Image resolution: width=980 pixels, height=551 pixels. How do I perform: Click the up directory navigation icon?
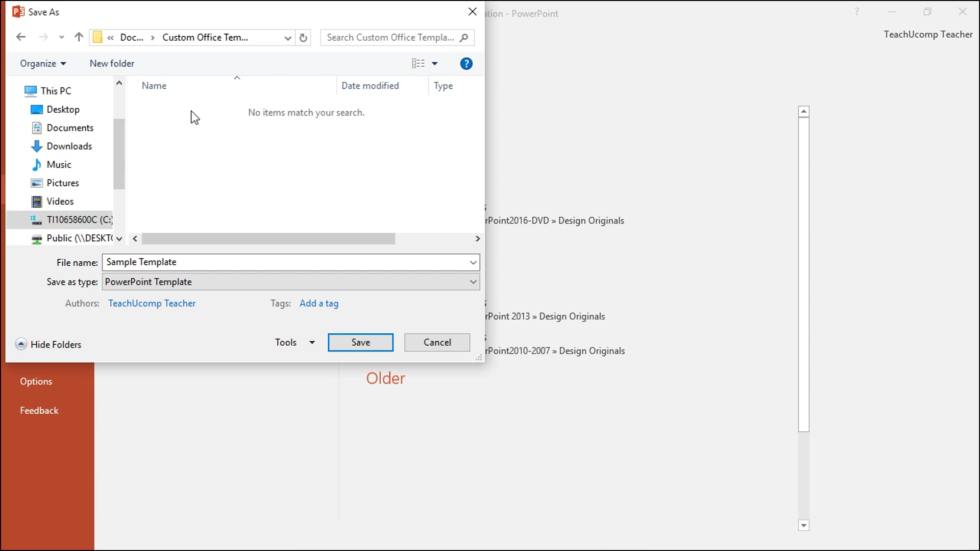click(x=79, y=37)
